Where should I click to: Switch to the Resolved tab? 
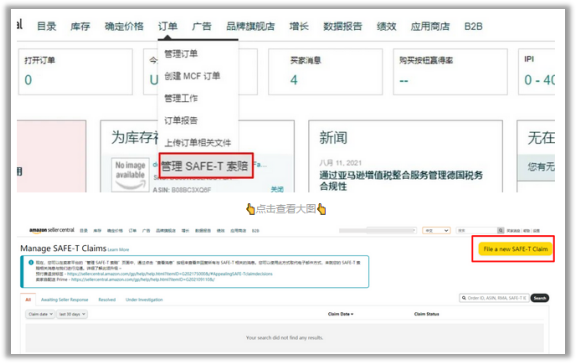click(x=107, y=300)
